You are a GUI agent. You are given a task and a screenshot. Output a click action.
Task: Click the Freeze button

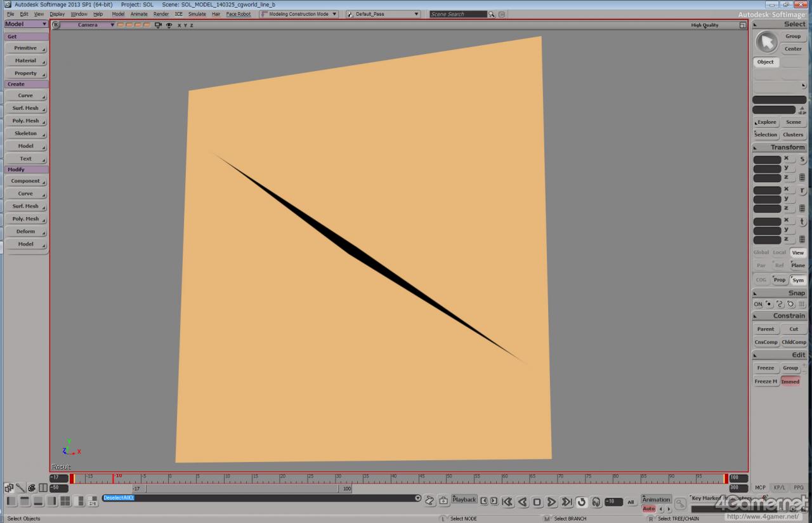pyautogui.click(x=766, y=368)
